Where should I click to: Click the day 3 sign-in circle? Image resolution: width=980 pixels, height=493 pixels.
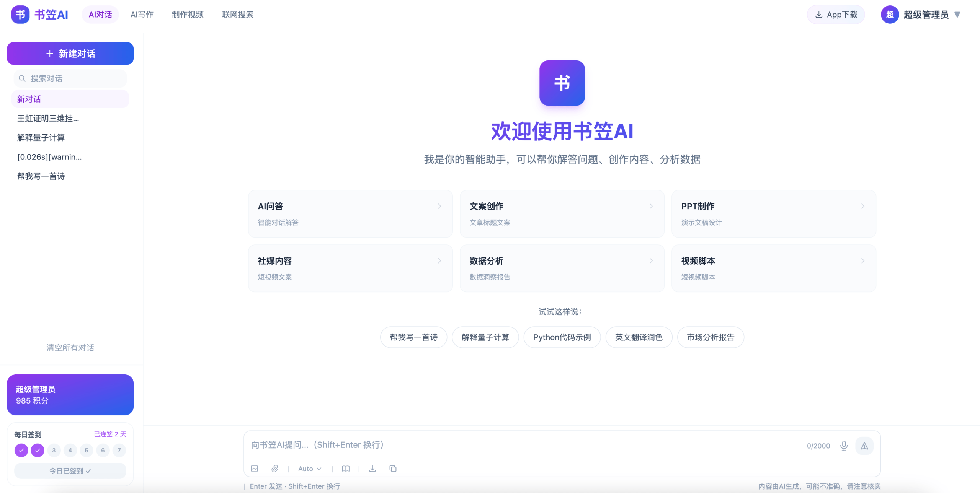tap(54, 450)
